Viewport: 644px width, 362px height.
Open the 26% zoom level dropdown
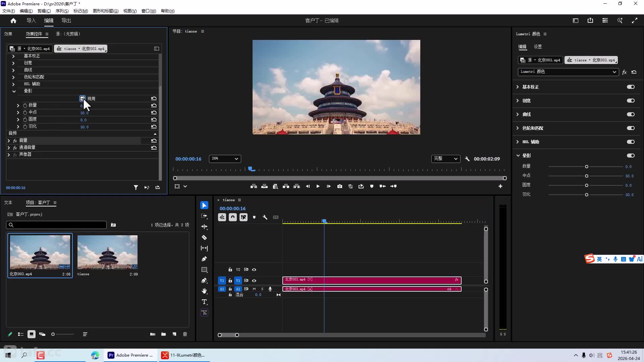(x=225, y=159)
